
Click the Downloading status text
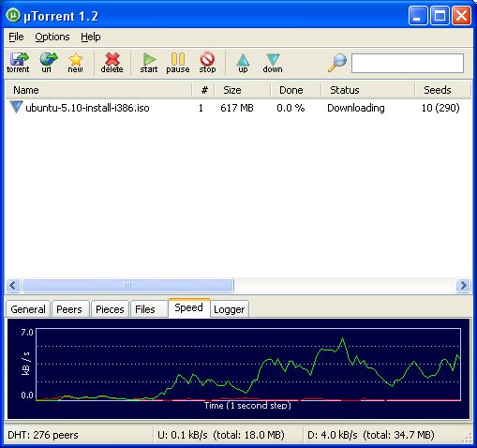point(356,108)
